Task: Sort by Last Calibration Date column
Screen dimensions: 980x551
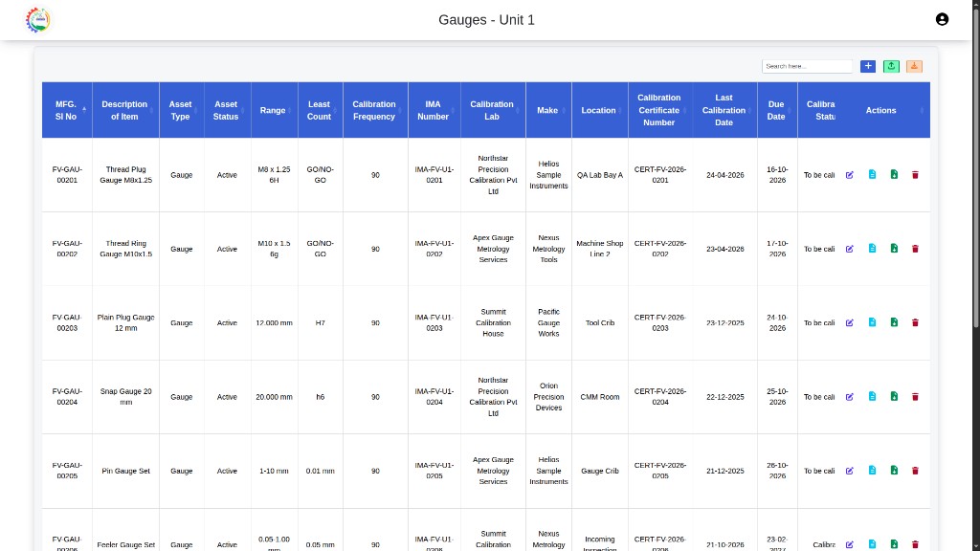Action: click(724, 110)
